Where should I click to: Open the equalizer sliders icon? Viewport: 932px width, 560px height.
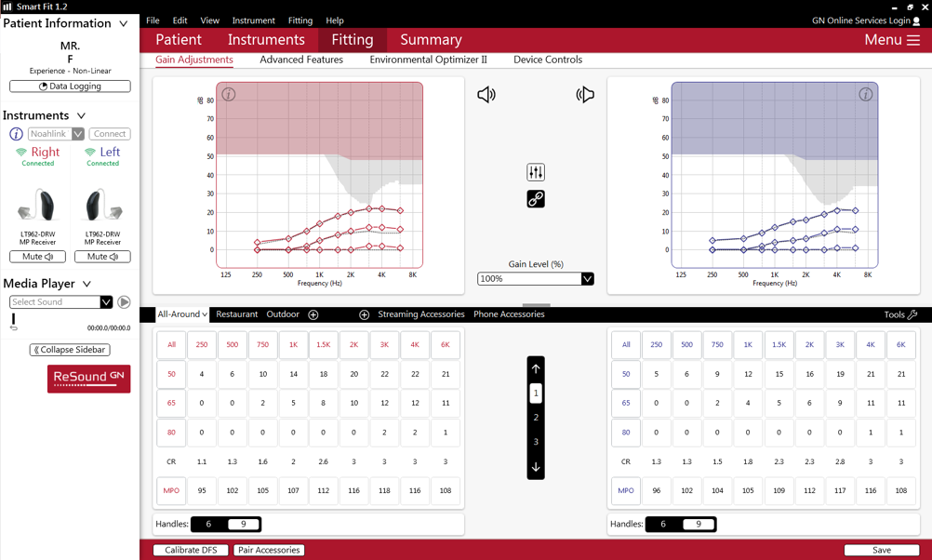536,172
